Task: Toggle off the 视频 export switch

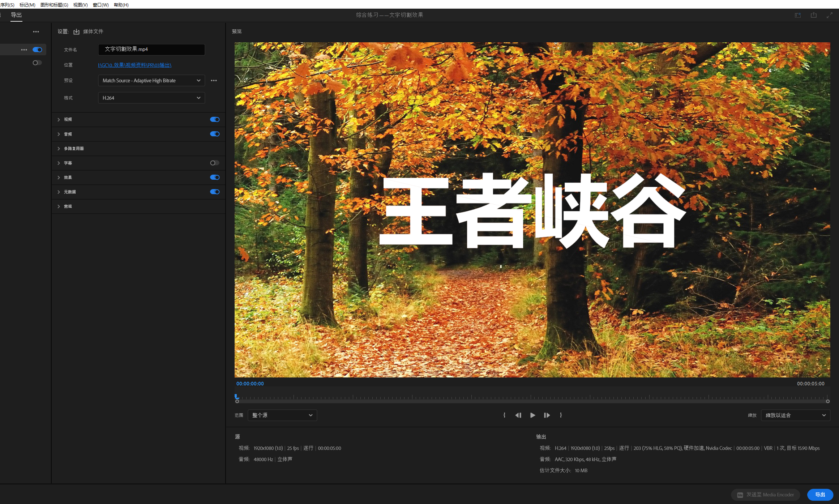Action: point(215,119)
